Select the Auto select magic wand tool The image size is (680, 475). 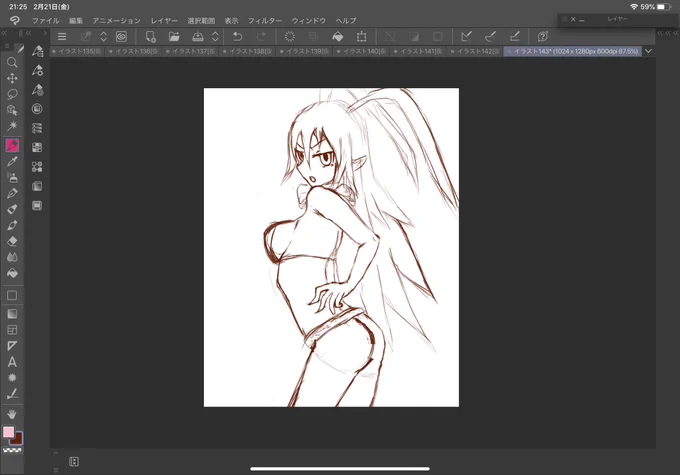12,126
